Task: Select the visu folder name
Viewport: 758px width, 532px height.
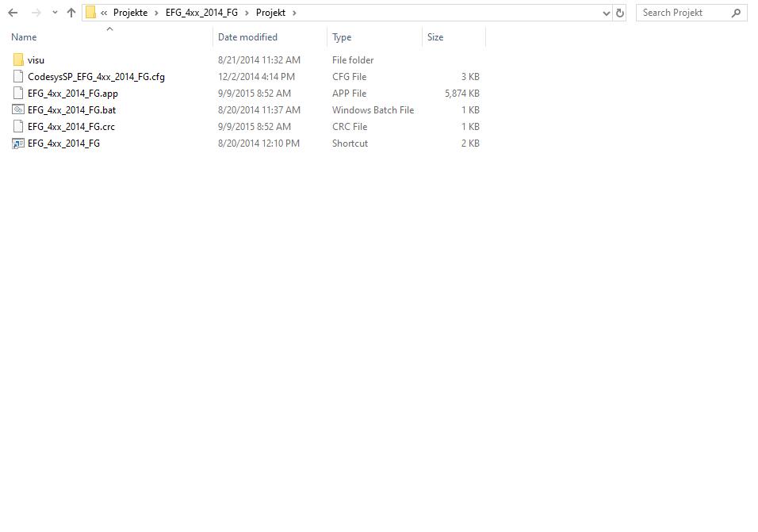Action: pos(36,60)
